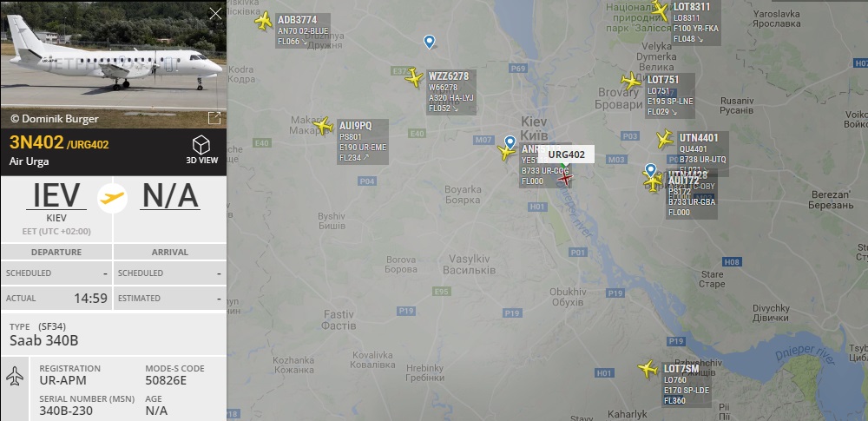Click the IEV departure airport code
Viewport: 868px width, 421px height.
point(56,194)
